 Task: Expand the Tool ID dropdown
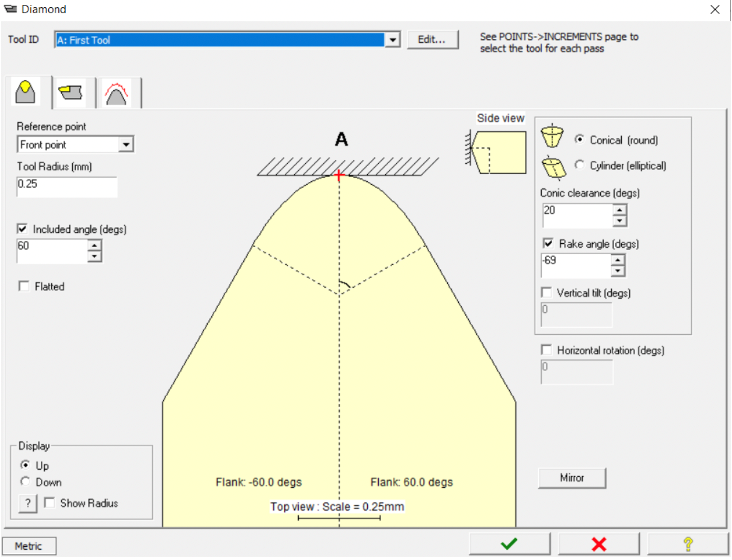click(x=392, y=40)
